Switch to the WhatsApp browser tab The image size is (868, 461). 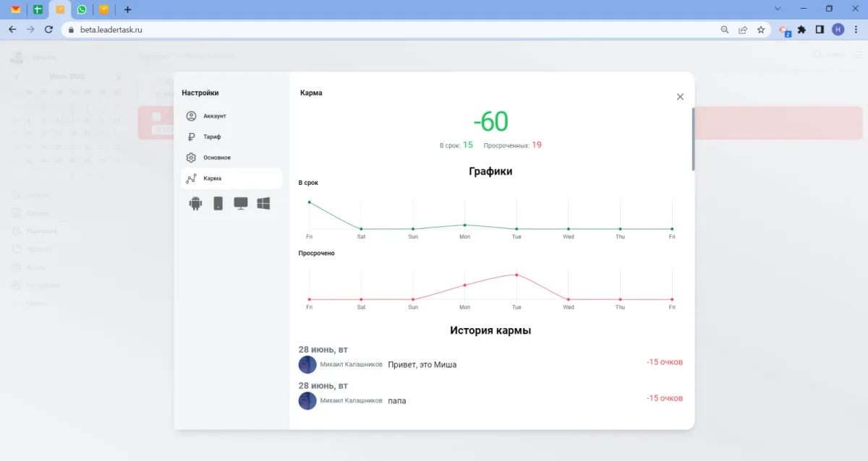coord(82,9)
